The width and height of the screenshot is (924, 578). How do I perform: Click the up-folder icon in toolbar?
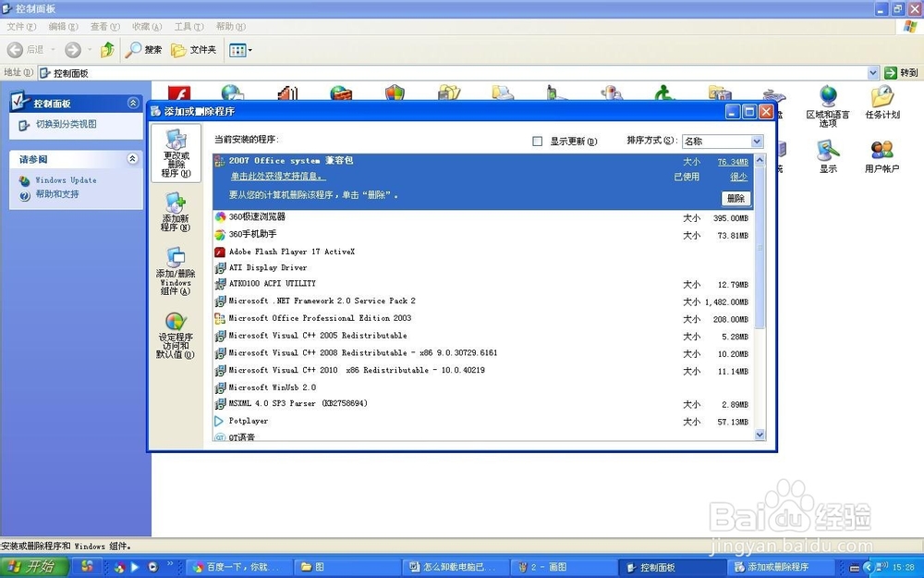point(107,50)
